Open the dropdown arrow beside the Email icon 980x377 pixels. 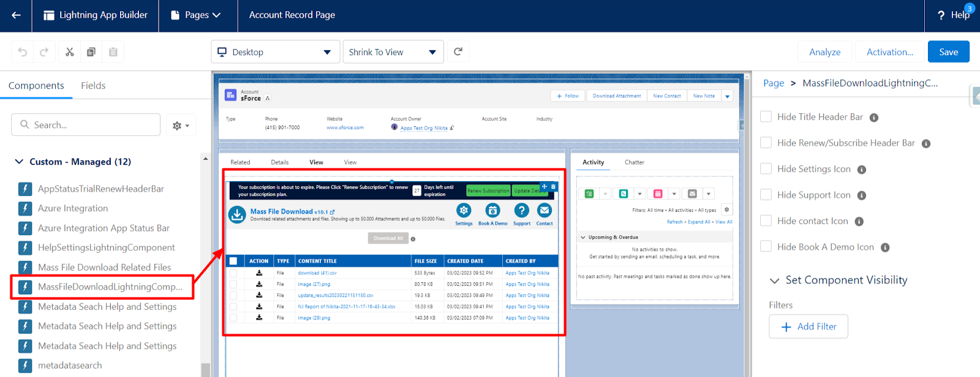point(708,194)
